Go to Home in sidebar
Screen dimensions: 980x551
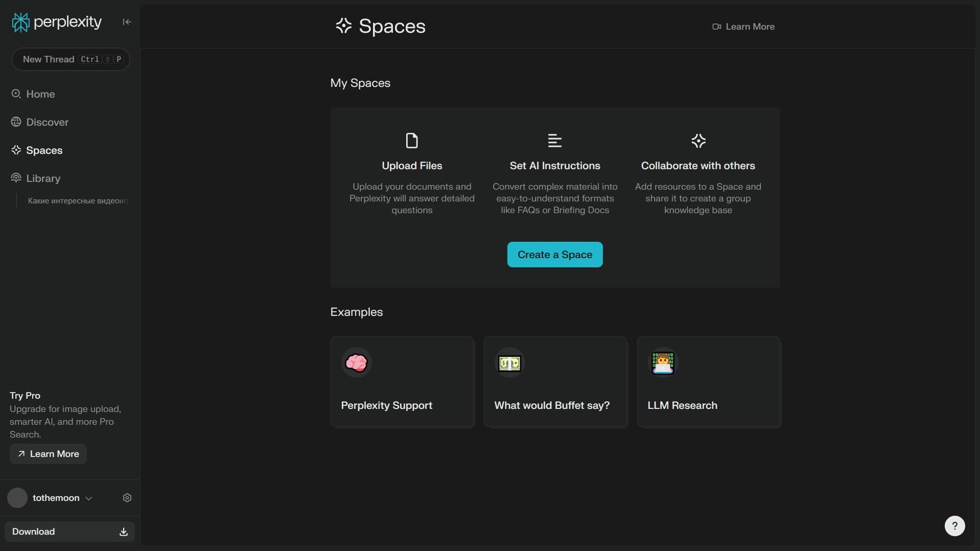(40, 94)
